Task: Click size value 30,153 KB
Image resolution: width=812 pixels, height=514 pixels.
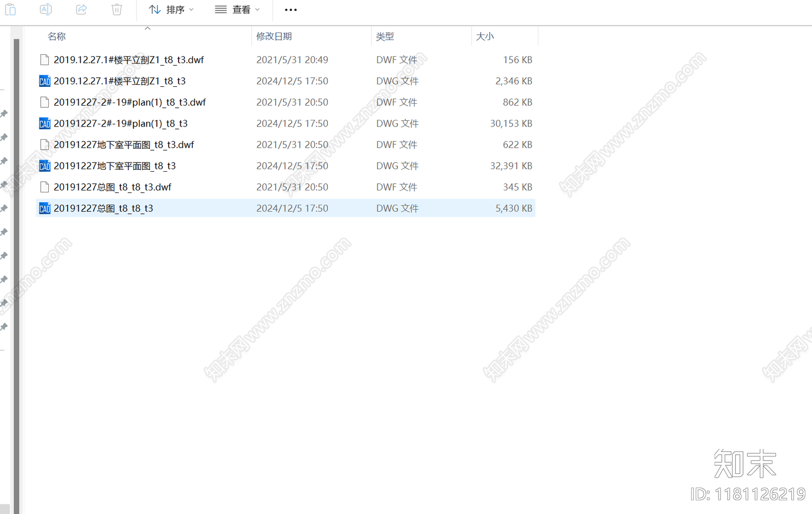Action: [x=512, y=123]
